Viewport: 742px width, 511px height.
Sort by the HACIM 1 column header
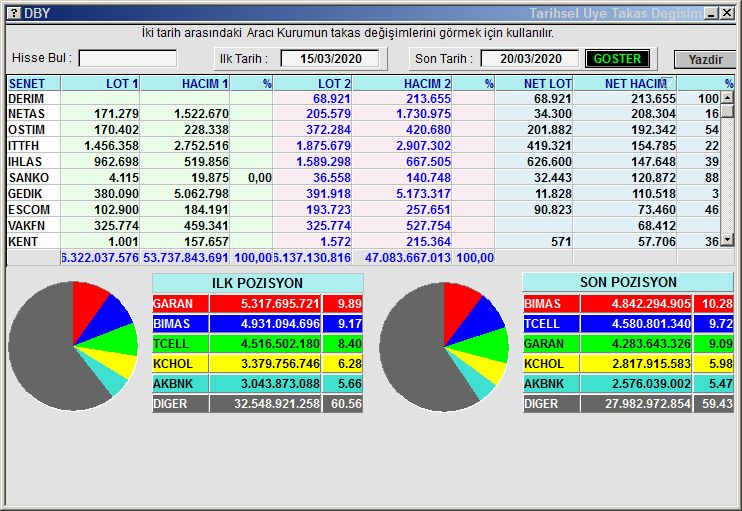[185, 84]
